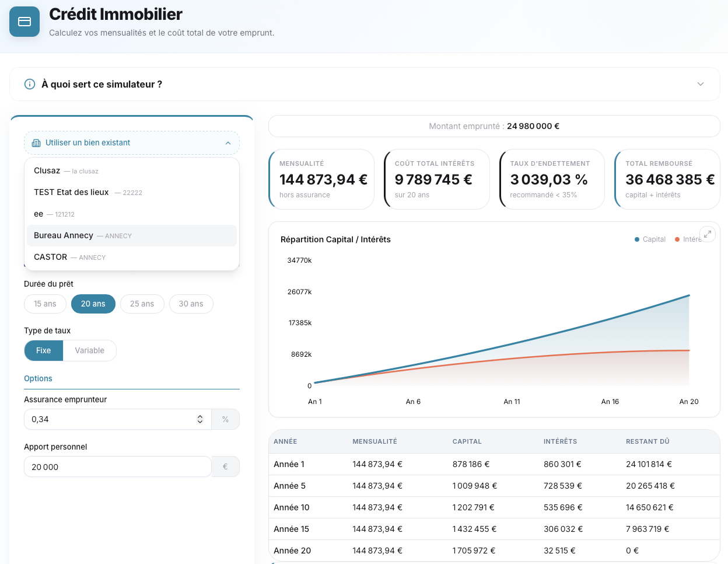
Task: Select the Variable rate type
Action: point(90,350)
